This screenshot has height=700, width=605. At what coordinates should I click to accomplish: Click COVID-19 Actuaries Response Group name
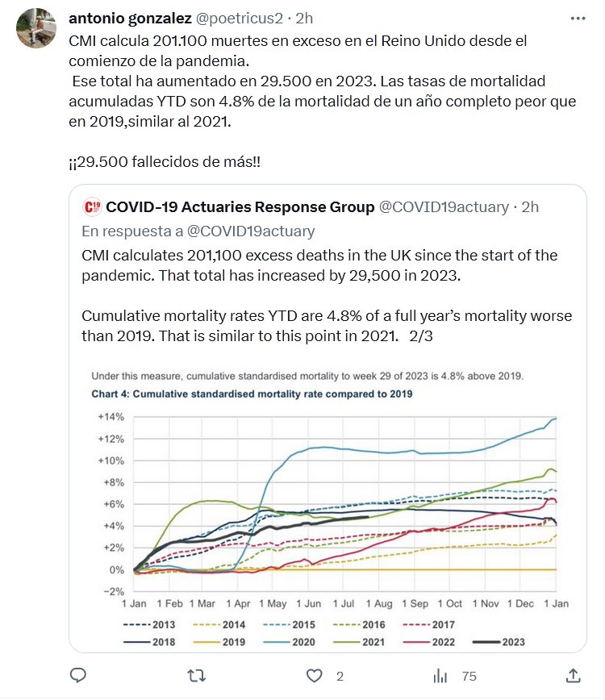point(240,207)
